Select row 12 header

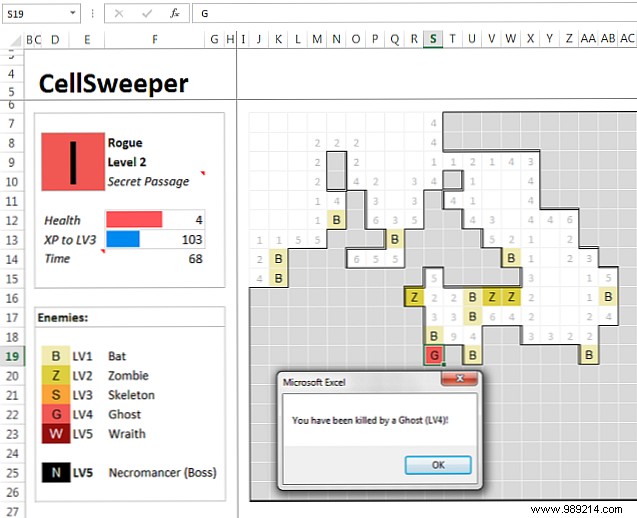click(12, 221)
